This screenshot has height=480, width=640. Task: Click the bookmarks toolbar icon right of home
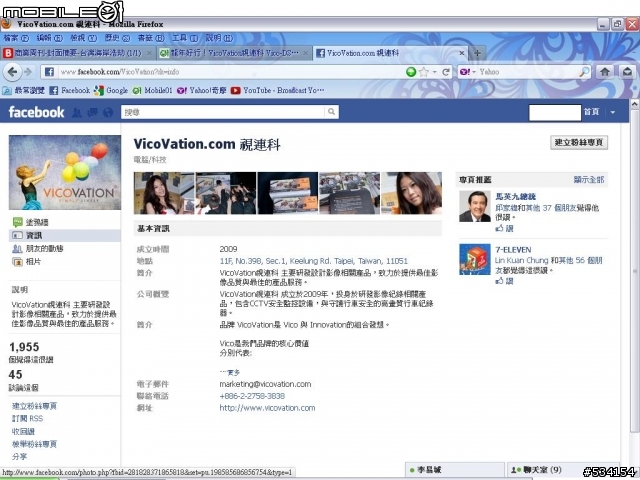[627, 72]
